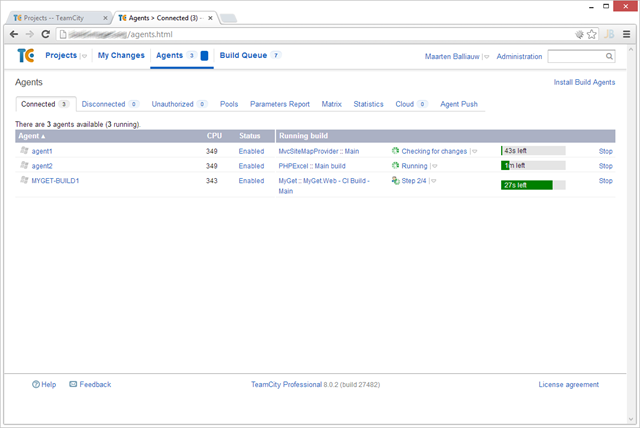This screenshot has height=428, width=640.
Task: Open MYGET-BUILD1 agent link
Action: [x=55, y=181]
